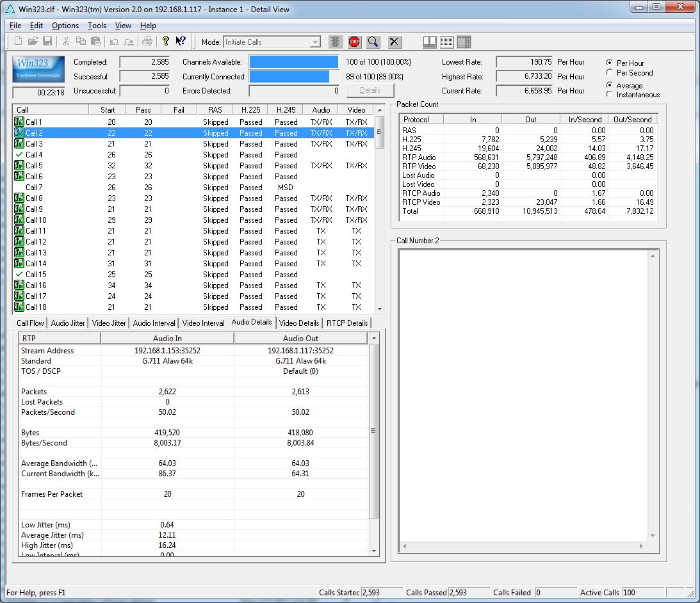Click the Completed count field

click(x=145, y=62)
